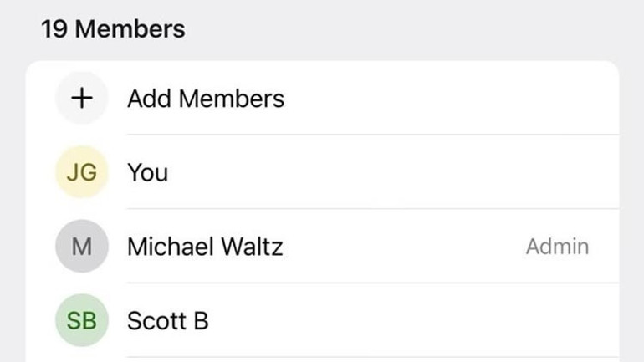
Task: Select the Scott B member name
Action: click(x=167, y=320)
